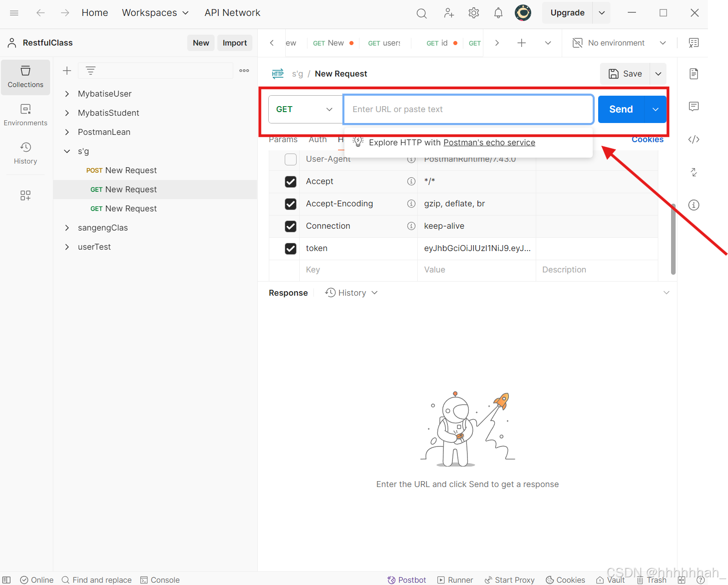Open the GET method dropdown
This screenshot has height=585, width=728.
(x=305, y=109)
